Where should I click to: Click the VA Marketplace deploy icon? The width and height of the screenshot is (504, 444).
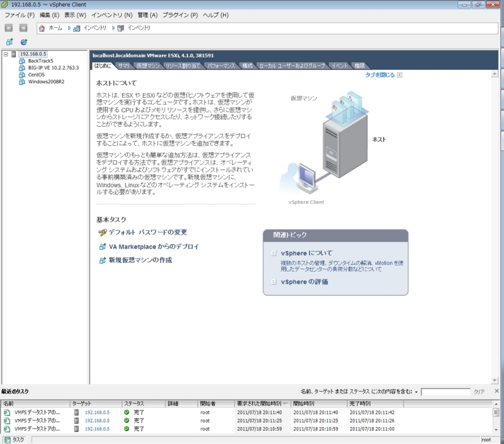[103, 247]
